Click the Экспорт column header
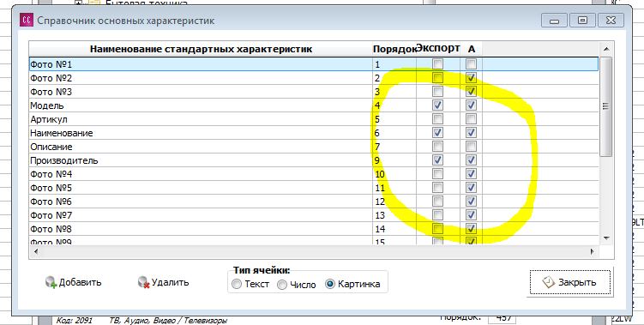Viewport: 644px width, 325px height. pyautogui.click(x=438, y=49)
